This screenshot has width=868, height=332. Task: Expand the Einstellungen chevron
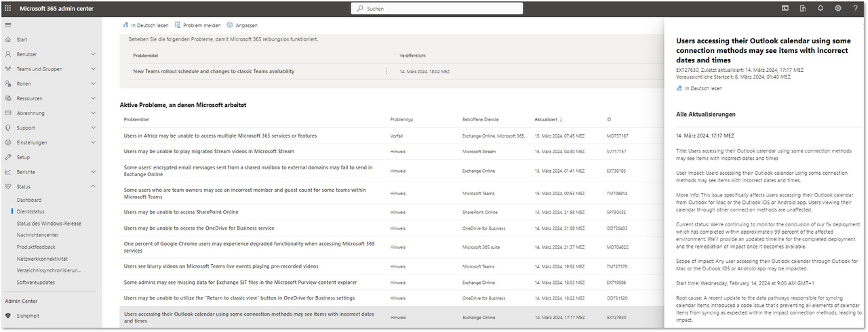point(93,142)
